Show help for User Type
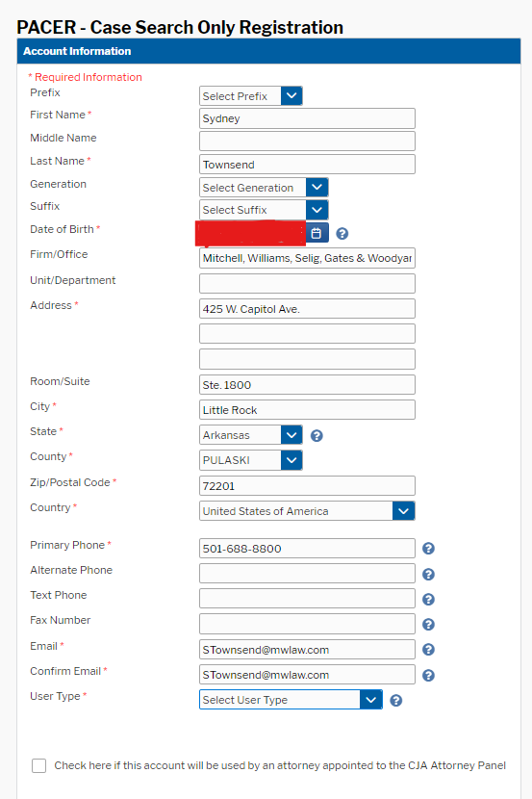This screenshot has height=799, width=532. (396, 701)
